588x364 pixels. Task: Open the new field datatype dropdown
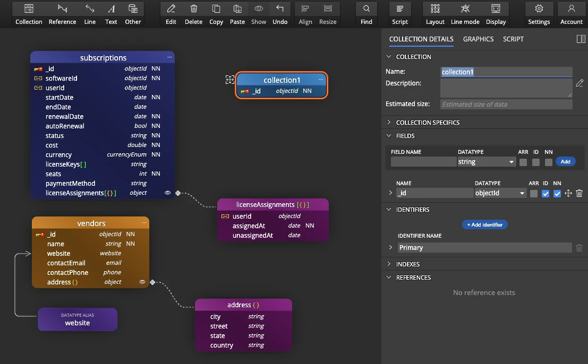click(487, 162)
